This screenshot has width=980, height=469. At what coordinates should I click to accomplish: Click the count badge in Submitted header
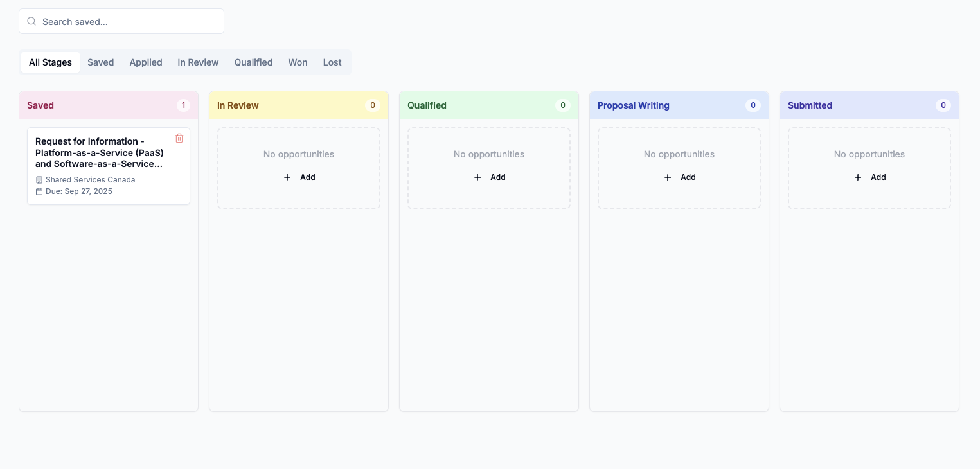[x=943, y=105]
